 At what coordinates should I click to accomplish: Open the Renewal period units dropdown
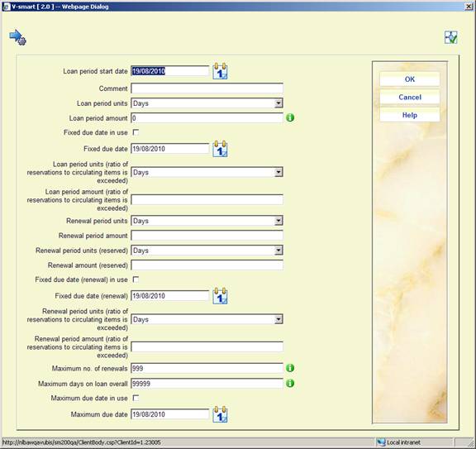pyautogui.click(x=207, y=221)
